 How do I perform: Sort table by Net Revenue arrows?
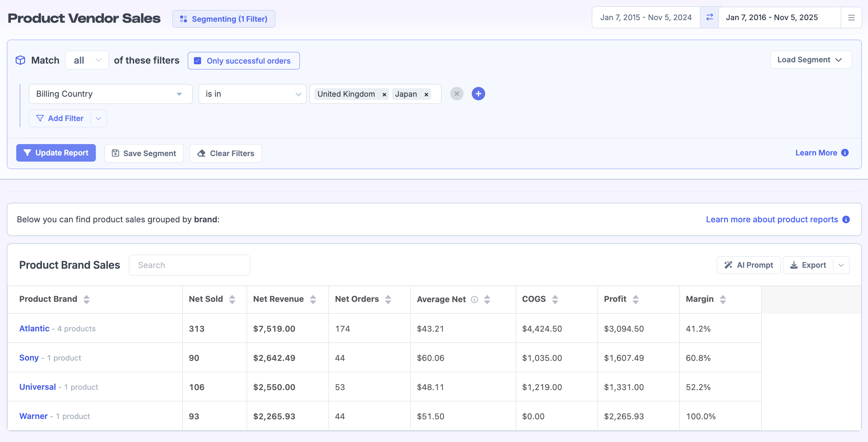coord(313,299)
